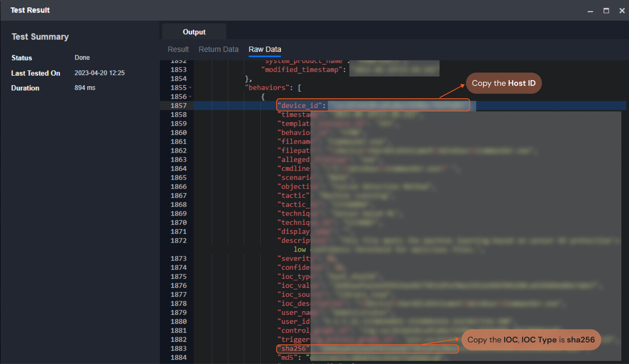The height and width of the screenshot is (364, 629).
Task: Click the behaviors key text
Action: click(267, 88)
